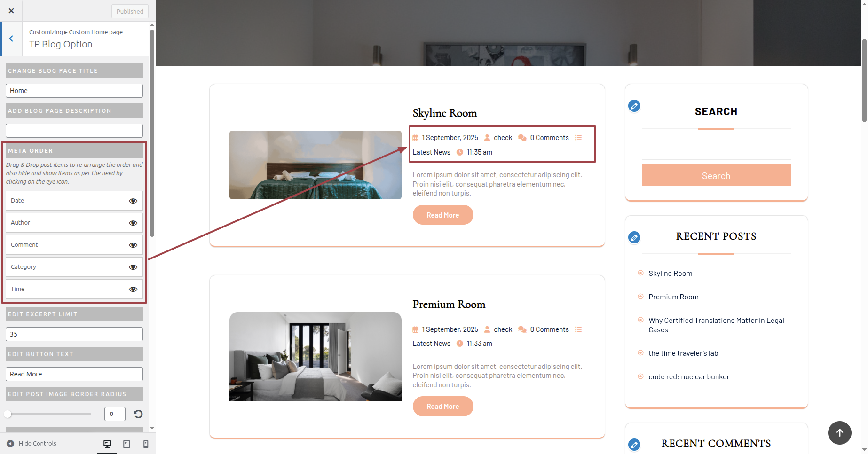Focus the Edit Button Text input field
Screen dimensions: 868x454
(x=74, y=374)
